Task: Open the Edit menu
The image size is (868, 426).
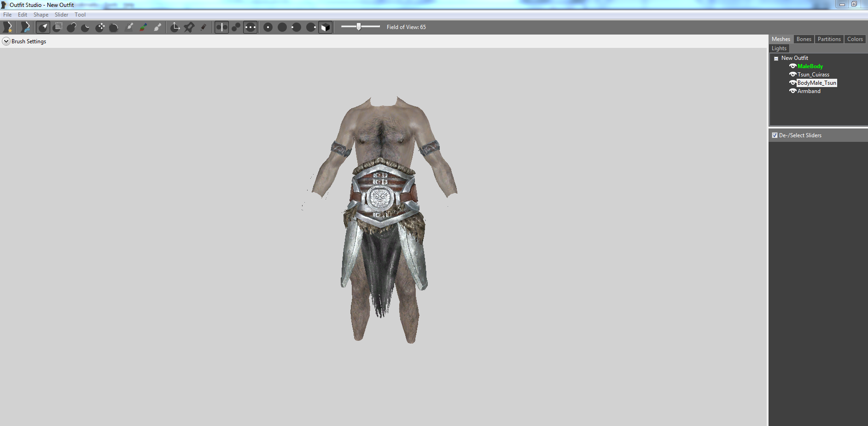Action: pos(23,15)
